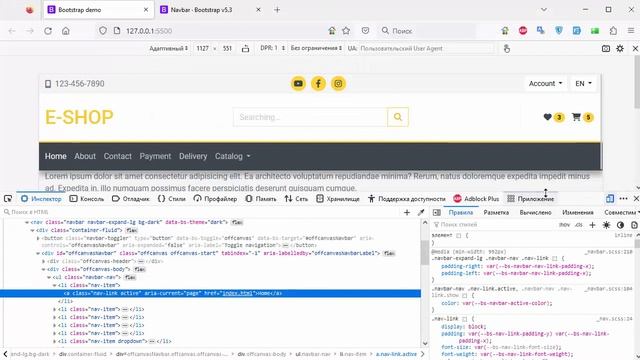
Task: Expand the nav-item dropdown list node
Action: click(x=54, y=341)
